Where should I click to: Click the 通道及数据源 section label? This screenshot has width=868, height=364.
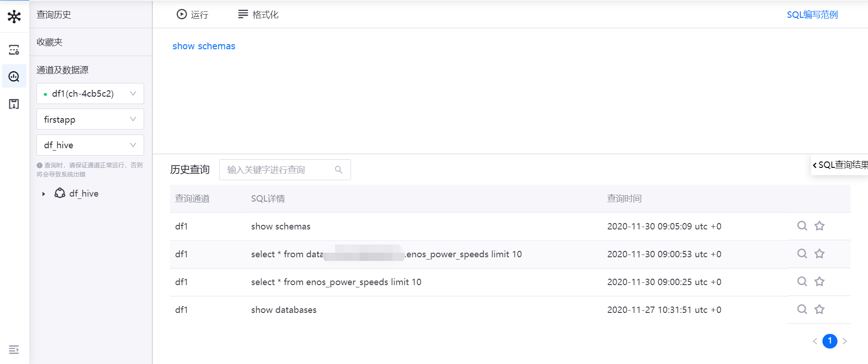click(62, 70)
